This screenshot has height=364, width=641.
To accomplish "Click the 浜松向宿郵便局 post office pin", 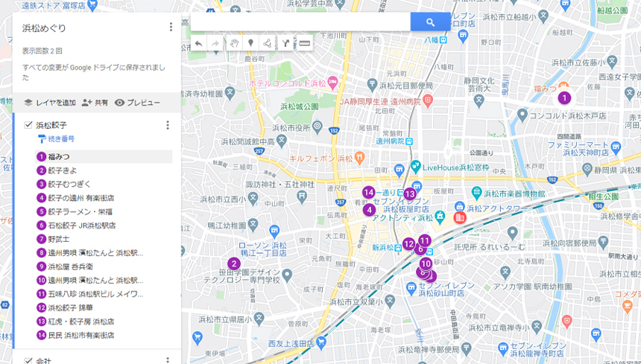I will click(604, 243).
